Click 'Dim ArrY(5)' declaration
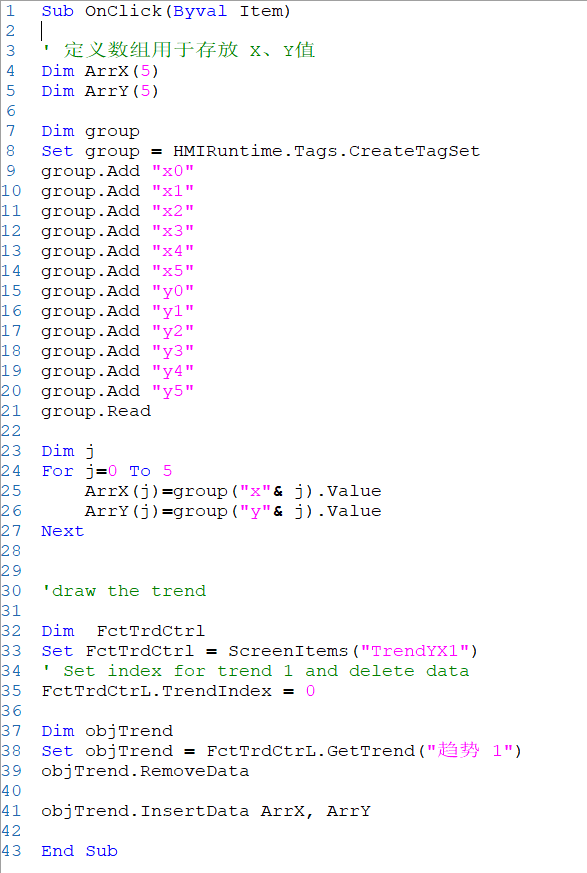 [x=100, y=91]
